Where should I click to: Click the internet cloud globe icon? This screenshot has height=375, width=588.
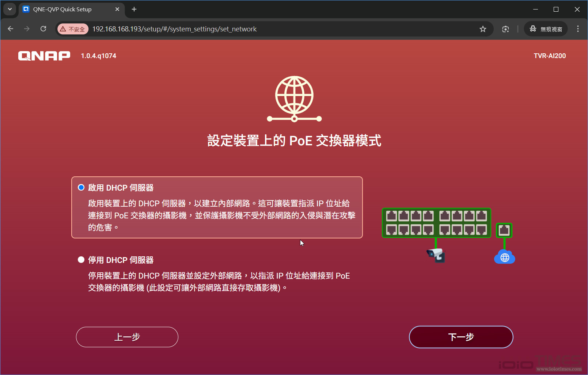pos(504,258)
